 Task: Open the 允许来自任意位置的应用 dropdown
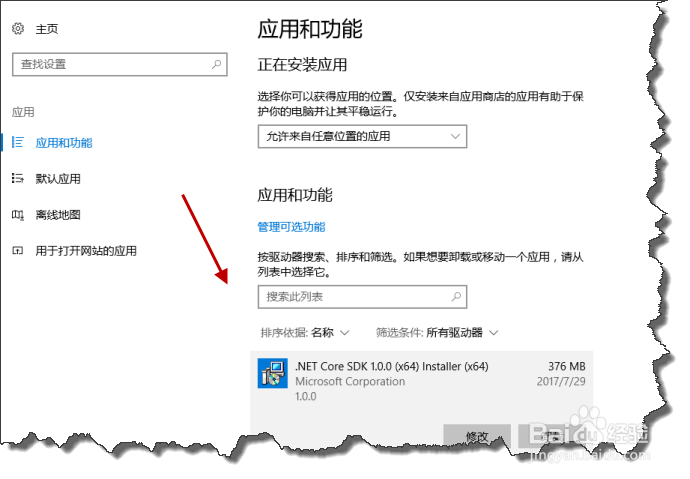[x=362, y=136]
